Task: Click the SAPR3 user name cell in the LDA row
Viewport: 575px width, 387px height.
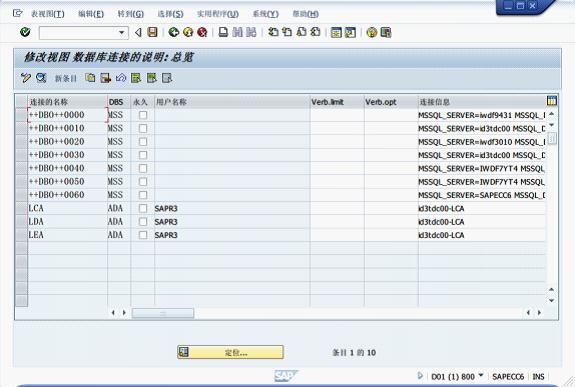Action: click(232, 222)
